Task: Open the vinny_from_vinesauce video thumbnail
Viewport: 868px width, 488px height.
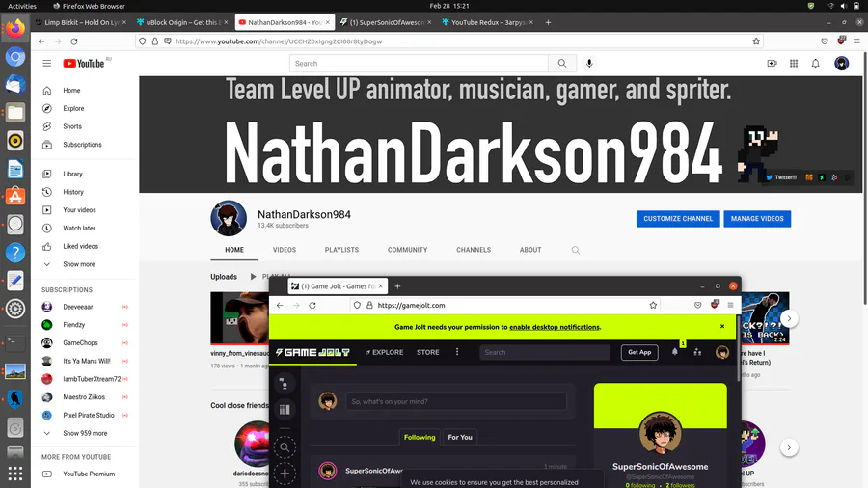Action: tap(240, 318)
